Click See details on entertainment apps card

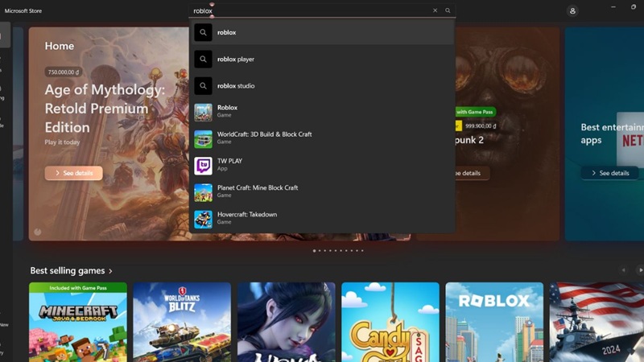[x=609, y=173]
